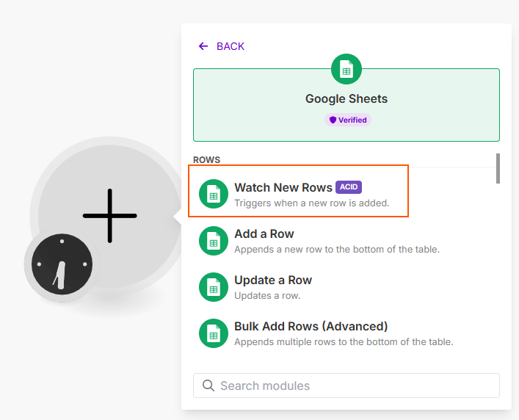The width and height of the screenshot is (519, 420).
Task: Click the Watch New Rows sheet icon
Action: (214, 194)
